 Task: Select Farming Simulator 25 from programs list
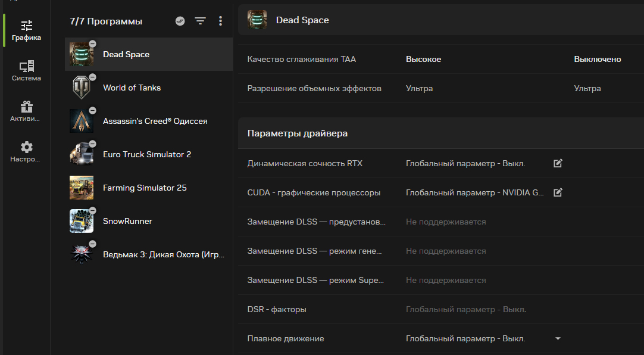tap(145, 188)
